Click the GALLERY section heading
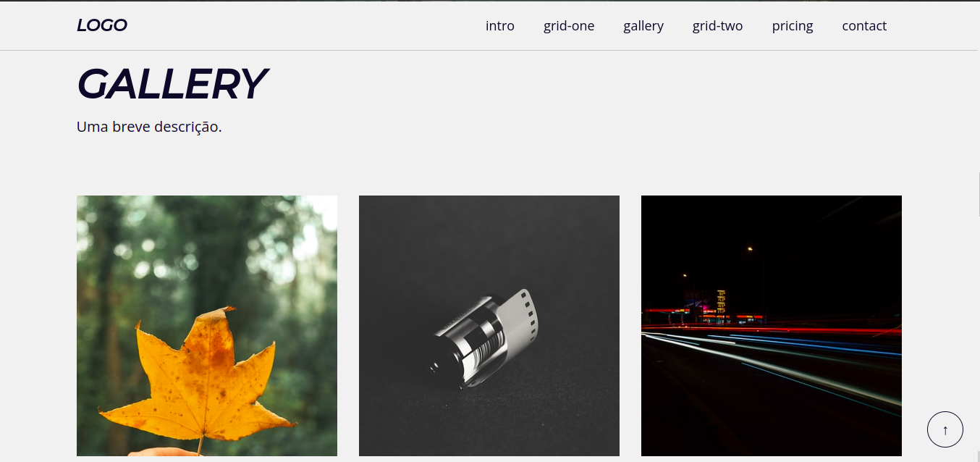The height and width of the screenshot is (462, 980). click(x=172, y=83)
